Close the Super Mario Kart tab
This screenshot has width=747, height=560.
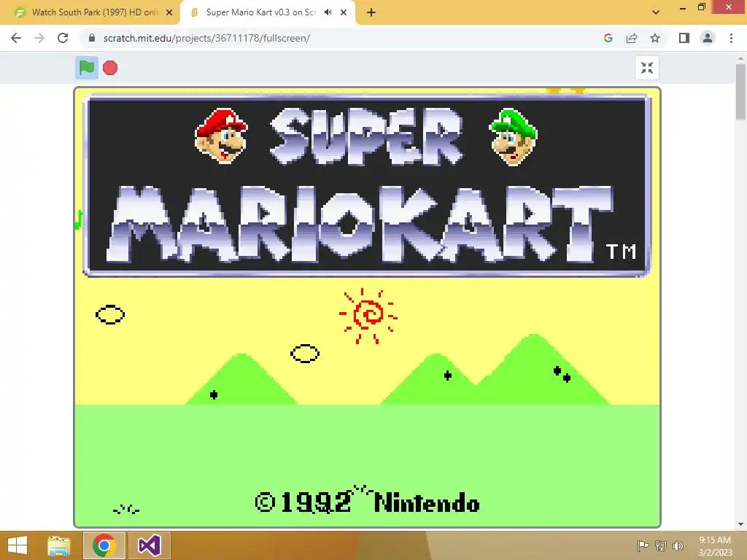(344, 12)
